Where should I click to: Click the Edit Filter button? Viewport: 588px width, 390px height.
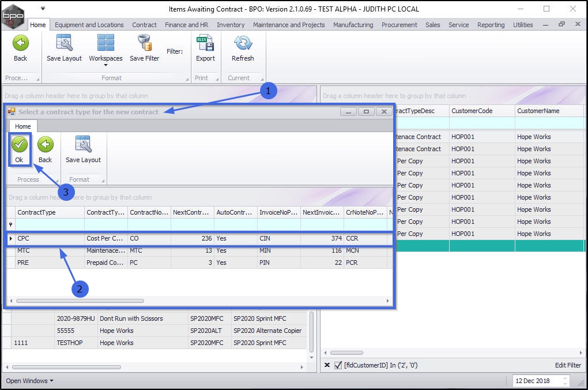tap(568, 365)
